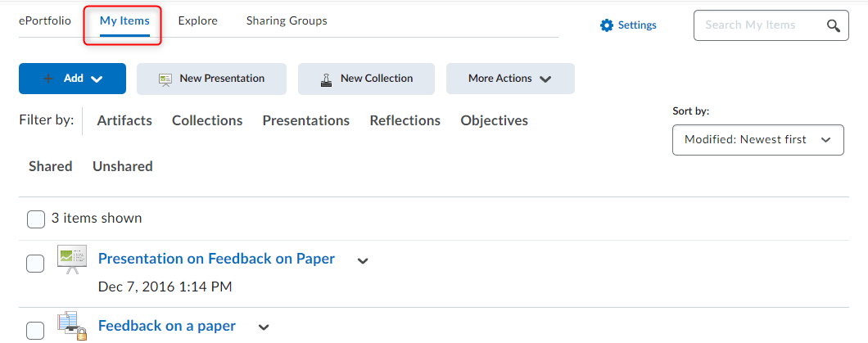Screen dimensions: 868x343
Task: Select the Feedback on a paper checkbox
Action: pos(36,330)
